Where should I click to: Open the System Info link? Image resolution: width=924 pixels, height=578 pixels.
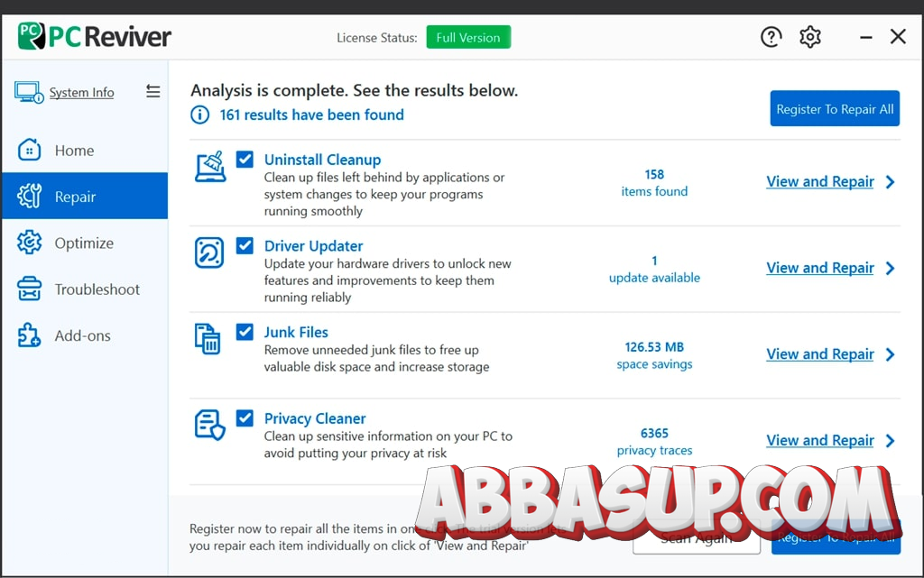[x=81, y=92]
